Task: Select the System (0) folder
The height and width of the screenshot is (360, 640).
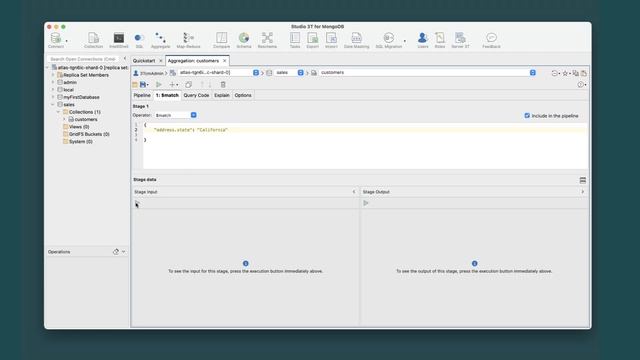Action: point(80,142)
